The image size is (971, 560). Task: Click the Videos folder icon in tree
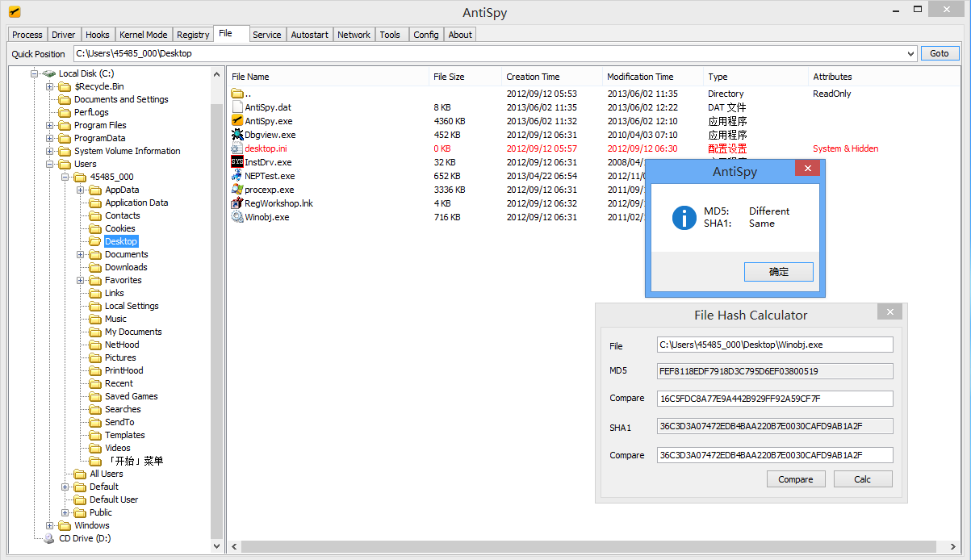[x=96, y=448]
